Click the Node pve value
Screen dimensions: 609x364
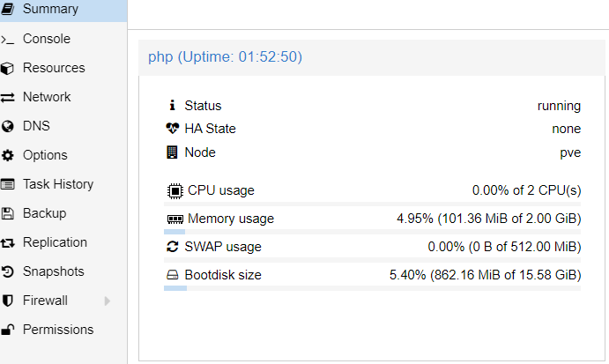[x=570, y=152]
